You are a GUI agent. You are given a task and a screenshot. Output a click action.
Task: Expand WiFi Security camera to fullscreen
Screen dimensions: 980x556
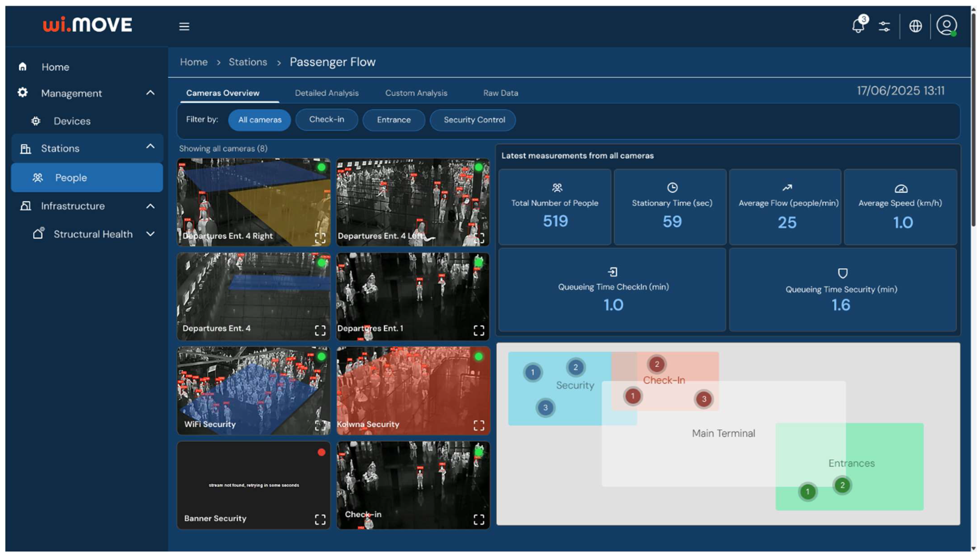[x=320, y=425]
